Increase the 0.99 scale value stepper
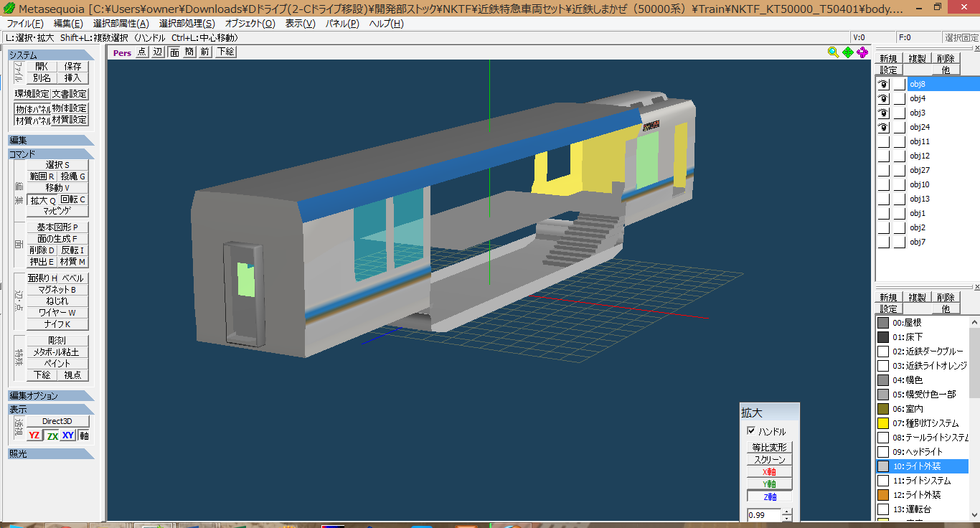The height and width of the screenshot is (528, 980). click(787, 511)
